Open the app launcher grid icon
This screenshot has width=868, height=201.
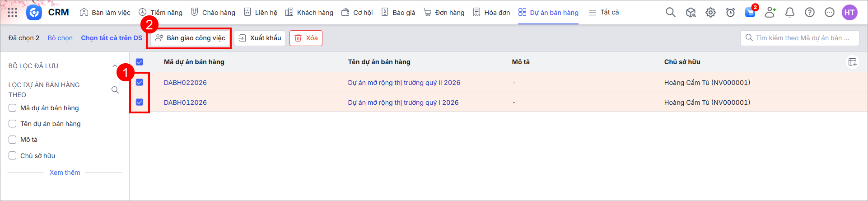[x=12, y=13]
